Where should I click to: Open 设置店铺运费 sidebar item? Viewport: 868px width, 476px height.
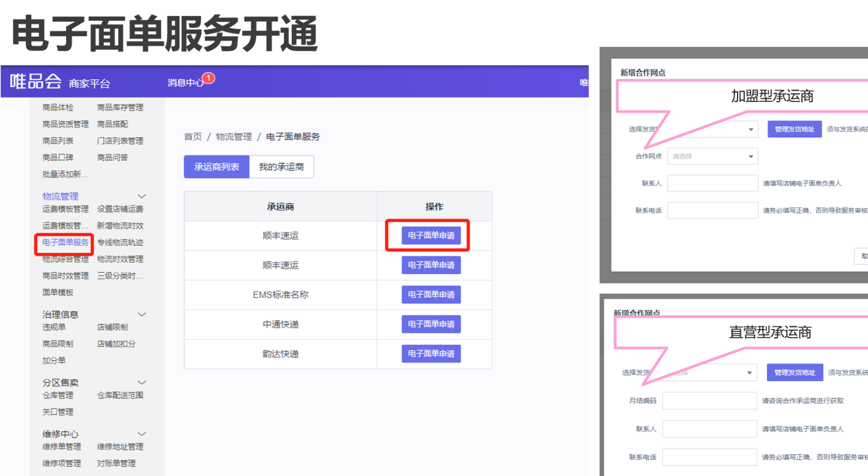click(x=120, y=209)
